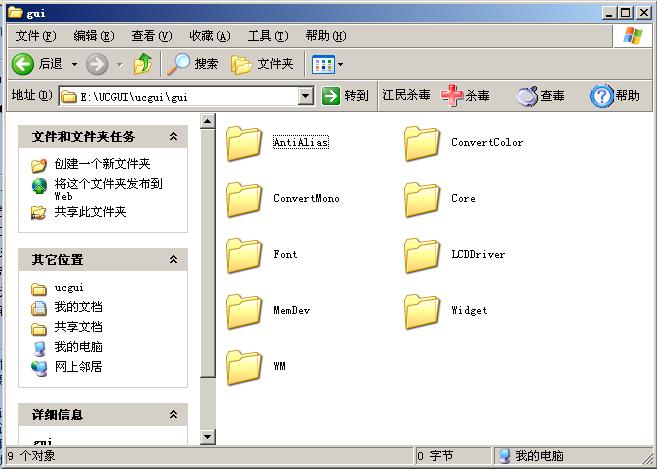Toggle the Folders pane button

262,64
